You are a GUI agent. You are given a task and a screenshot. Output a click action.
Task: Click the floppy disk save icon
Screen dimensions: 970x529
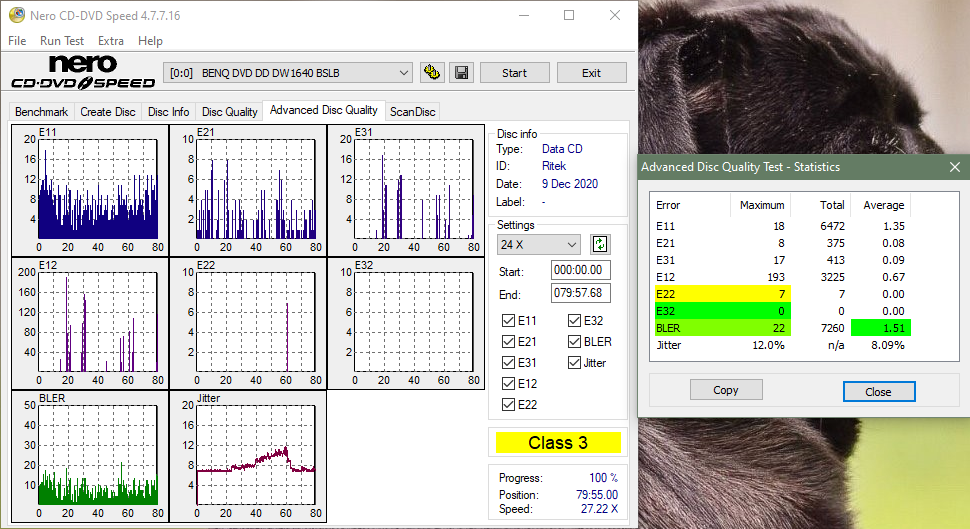461,72
